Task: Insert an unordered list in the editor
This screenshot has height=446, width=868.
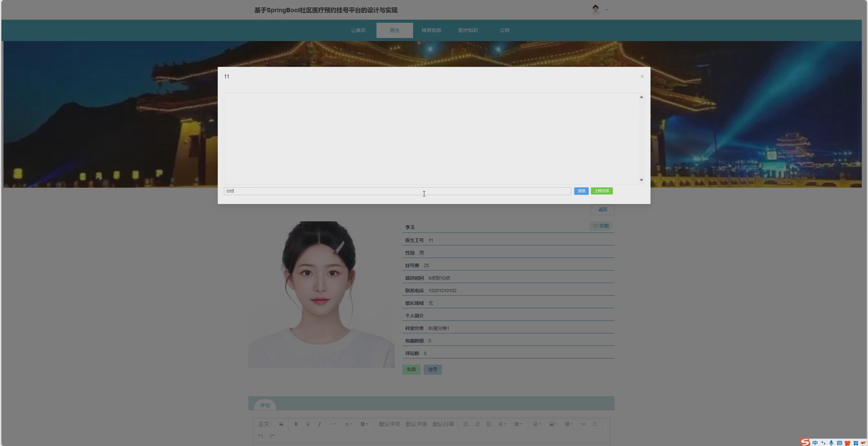Action: [466, 424]
